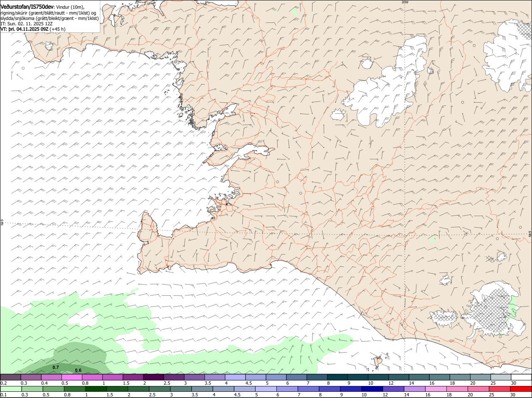
Task: Select the 0.1 palest green rain legend swatch
Action: [x=11, y=389]
